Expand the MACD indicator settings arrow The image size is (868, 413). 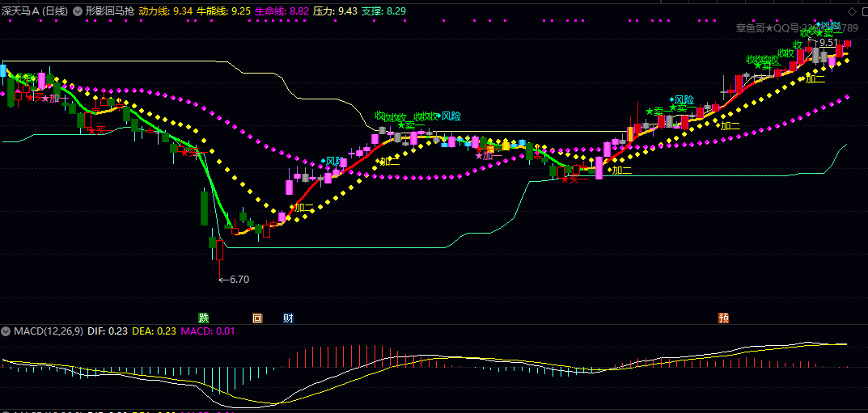(6, 331)
